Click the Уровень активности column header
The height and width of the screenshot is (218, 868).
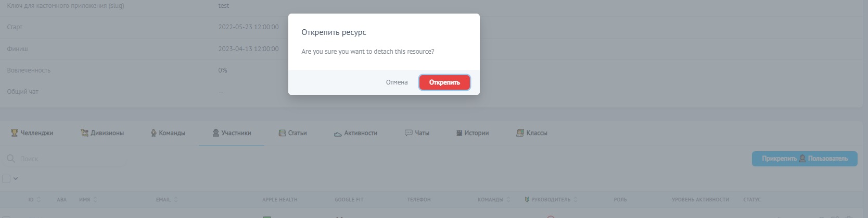(x=700, y=200)
